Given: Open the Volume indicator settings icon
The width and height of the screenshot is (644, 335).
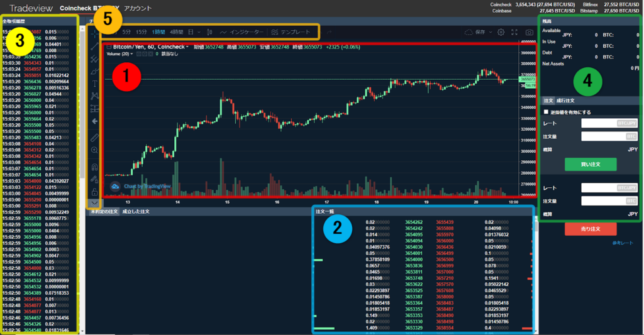Looking at the screenshot, I should point(145,54).
